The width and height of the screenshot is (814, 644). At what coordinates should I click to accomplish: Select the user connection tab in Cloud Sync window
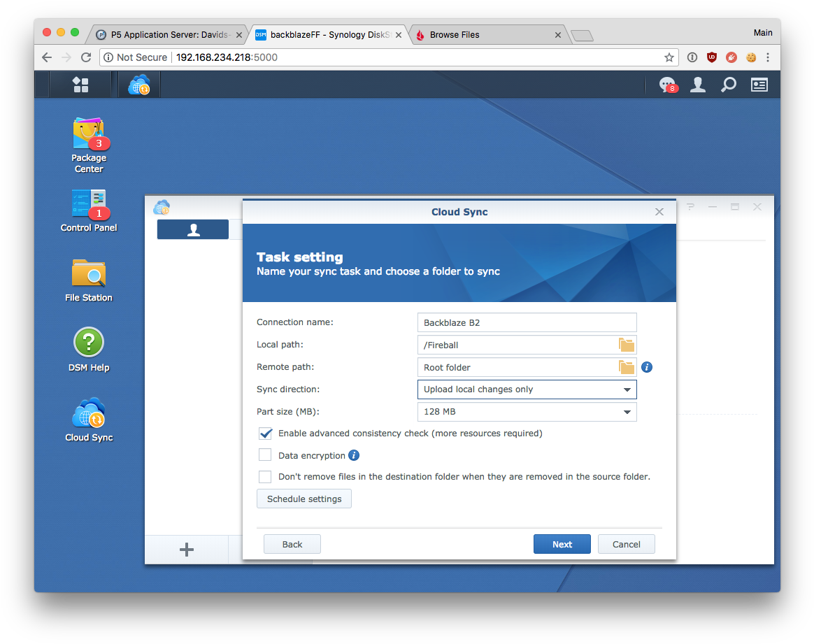coord(193,229)
